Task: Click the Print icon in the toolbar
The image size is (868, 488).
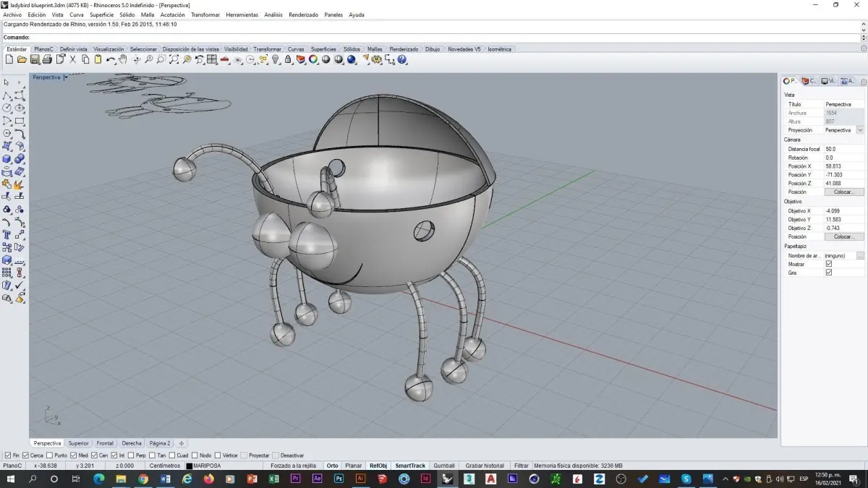Action: coord(47,59)
